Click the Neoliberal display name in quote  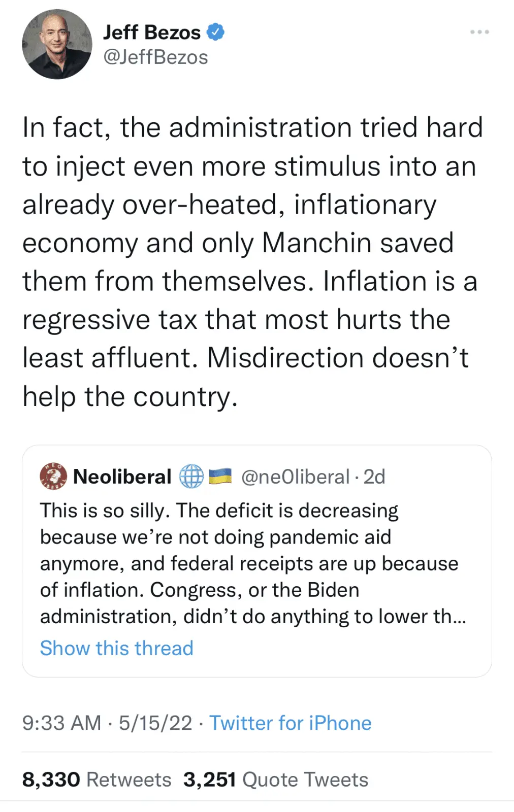coord(122,477)
